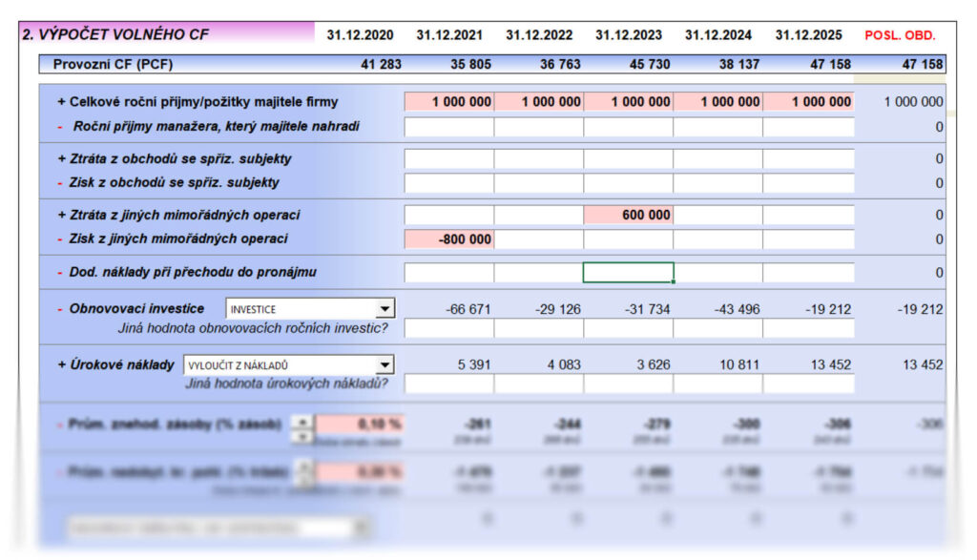Screen dimensions: 977x560
Task: Click Zisk z obchodů cell under 31.12.2023
Action: tap(717, 183)
